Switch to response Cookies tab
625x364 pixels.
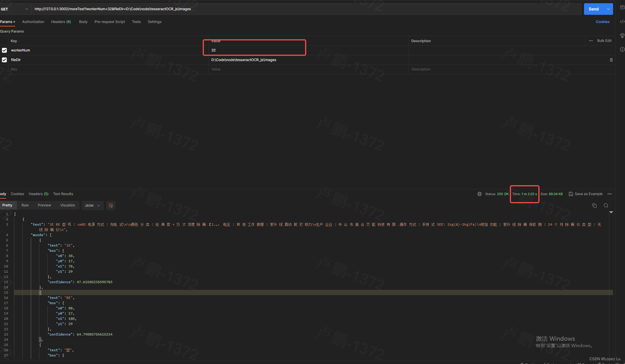(x=17, y=194)
